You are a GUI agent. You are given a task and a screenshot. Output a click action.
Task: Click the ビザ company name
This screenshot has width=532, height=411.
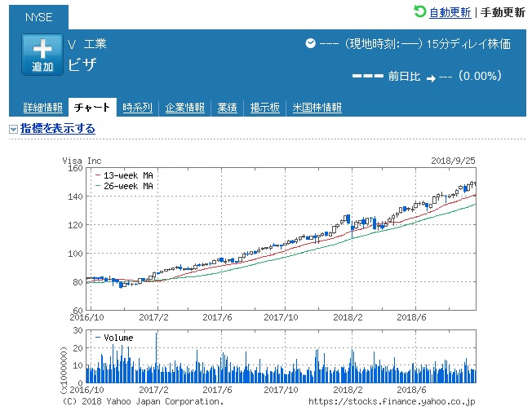(82, 64)
